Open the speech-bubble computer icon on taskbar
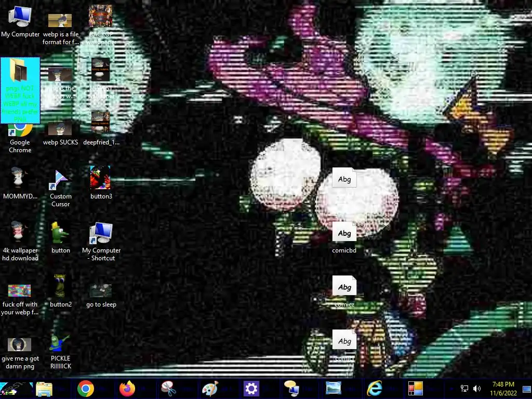This screenshot has width=532, height=399. coord(292,389)
